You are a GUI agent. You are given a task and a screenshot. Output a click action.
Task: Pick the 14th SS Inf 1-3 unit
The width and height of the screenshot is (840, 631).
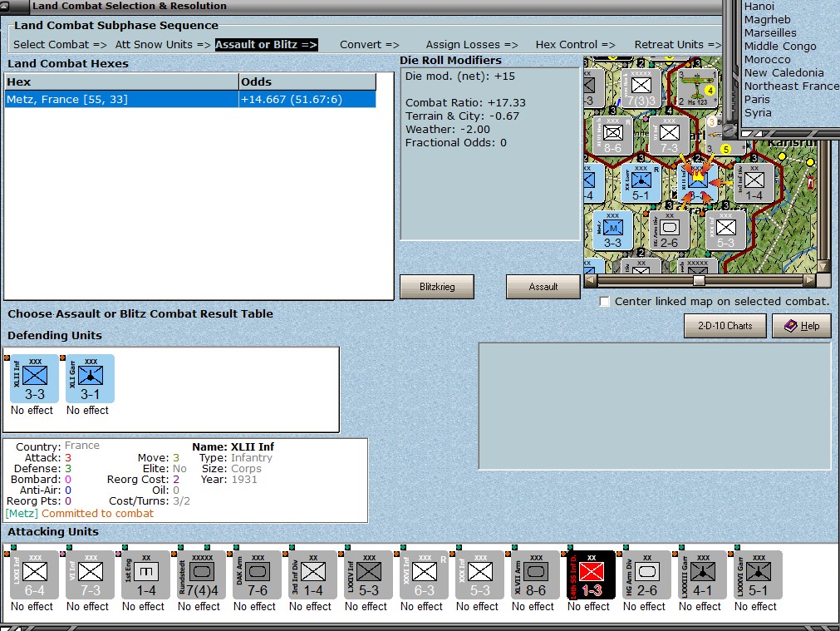coord(592,574)
